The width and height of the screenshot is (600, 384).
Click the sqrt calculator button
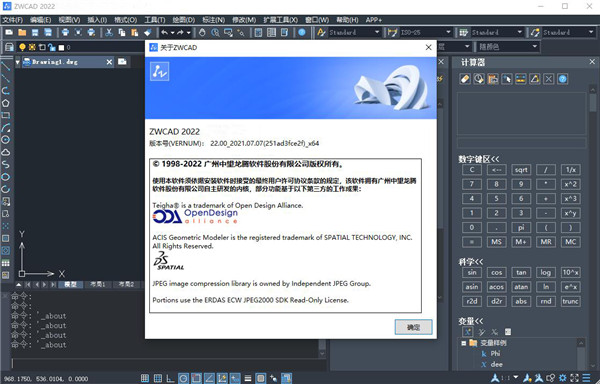click(x=521, y=170)
